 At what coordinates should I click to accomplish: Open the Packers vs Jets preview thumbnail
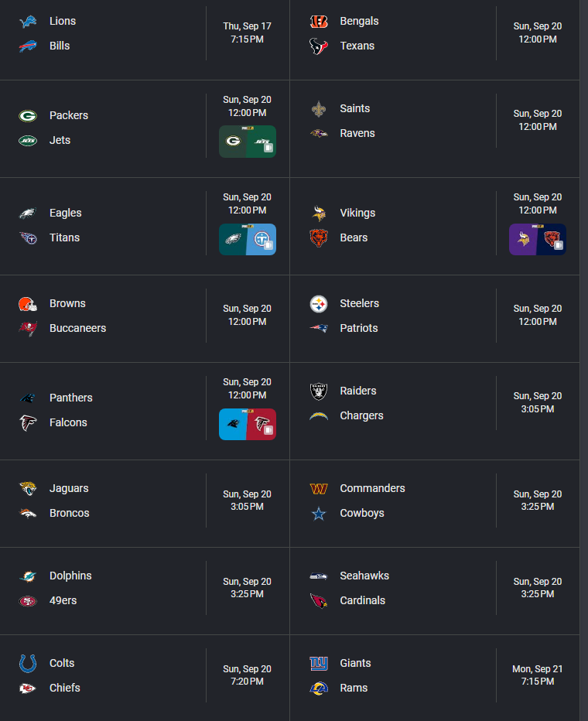248,142
